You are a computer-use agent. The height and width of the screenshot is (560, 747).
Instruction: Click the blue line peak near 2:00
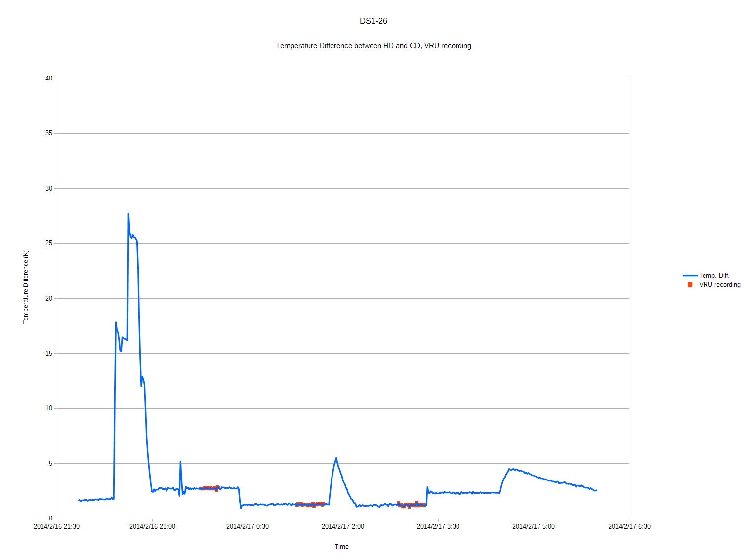coord(336,458)
